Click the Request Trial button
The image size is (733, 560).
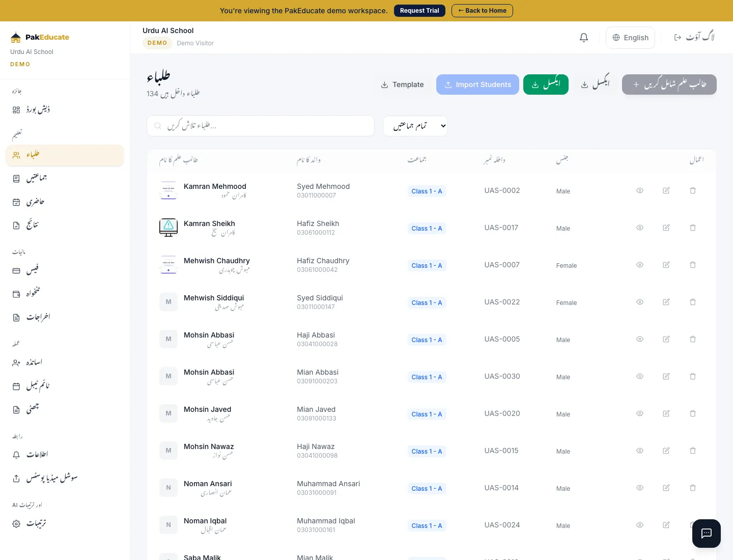click(419, 11)
